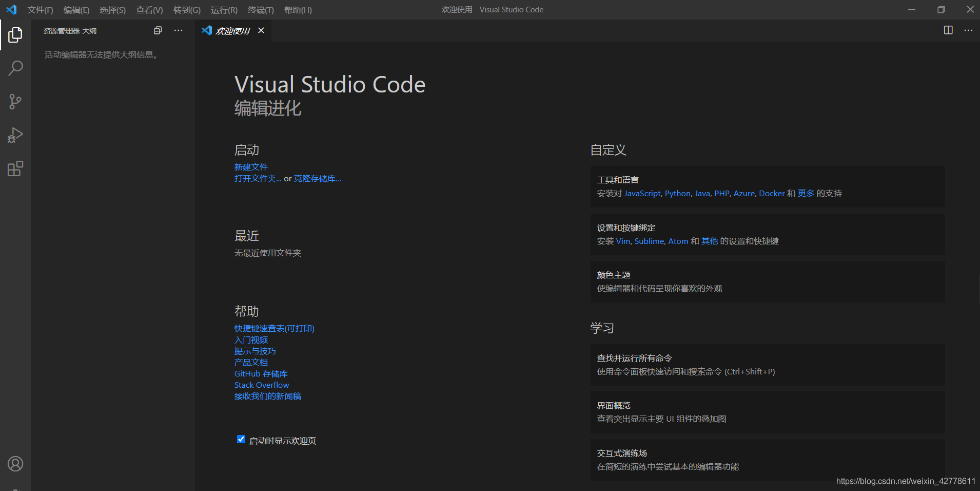Click the Atom keybindings link
This screenshot has width=980, height=491.
678,241
